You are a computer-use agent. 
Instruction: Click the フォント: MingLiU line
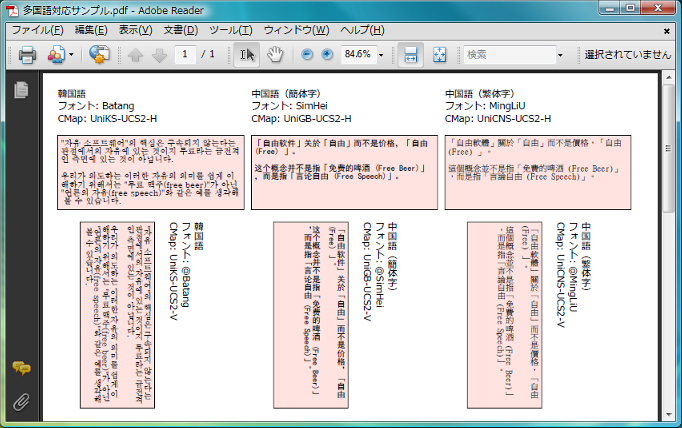point(485,106)
